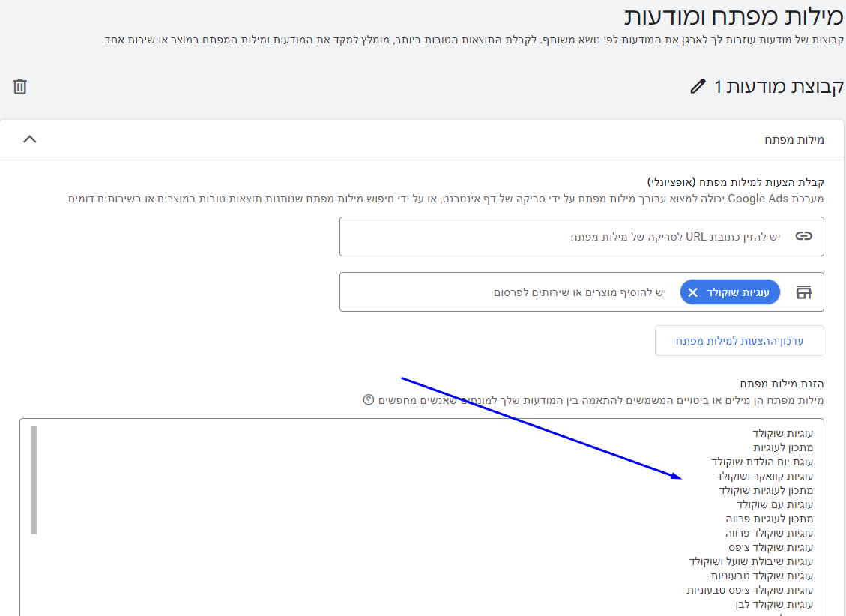Click keyword line עוגיות קוואקר ושוקולד

(764, 477)
